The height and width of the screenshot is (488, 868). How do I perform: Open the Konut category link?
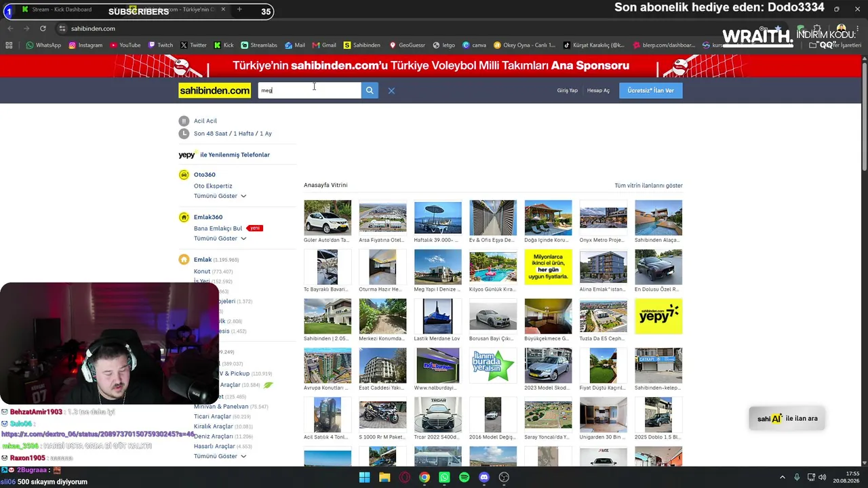click(202, 271)
